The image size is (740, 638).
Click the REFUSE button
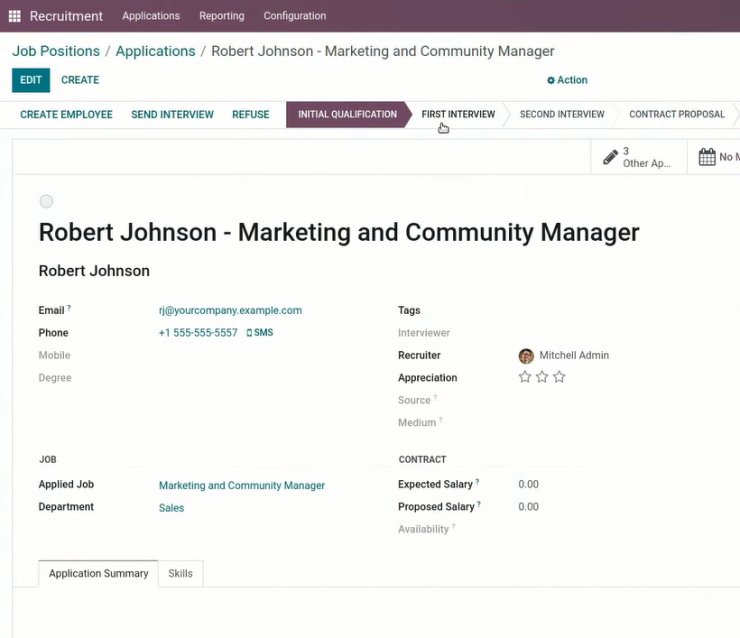(251, 115)
